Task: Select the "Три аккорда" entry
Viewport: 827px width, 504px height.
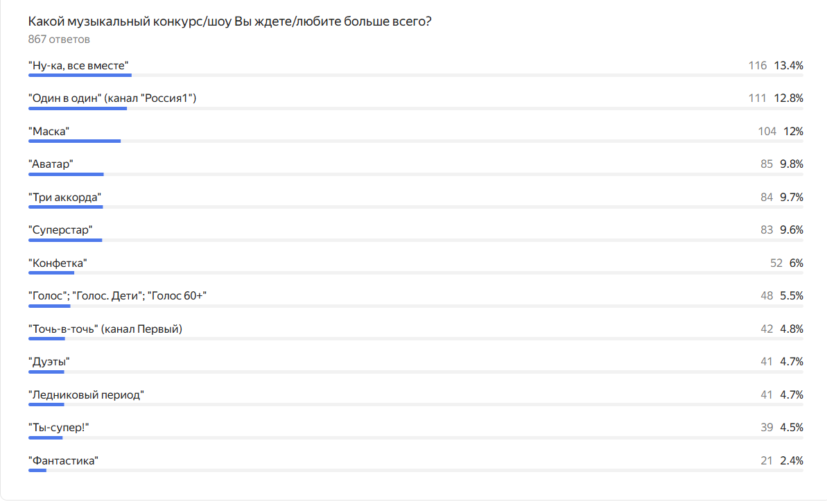Action: click(64, 197)
